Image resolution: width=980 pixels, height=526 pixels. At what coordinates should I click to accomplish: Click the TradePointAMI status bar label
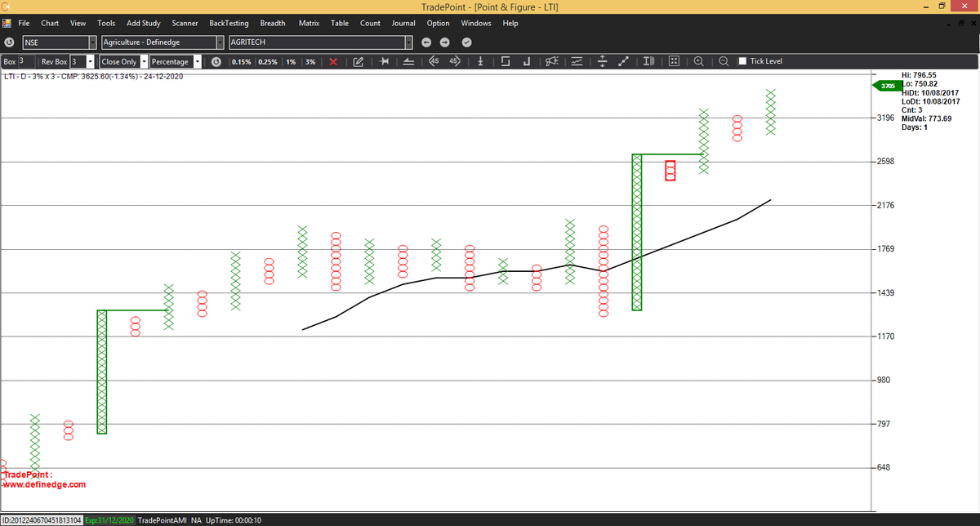pos(163,520)
